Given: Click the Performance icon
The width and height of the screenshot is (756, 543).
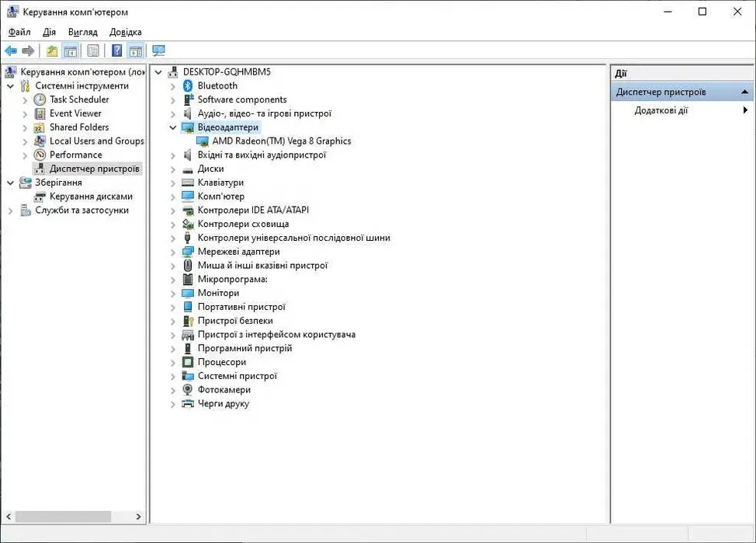Looking at the screenshot, I should [40, 155].
